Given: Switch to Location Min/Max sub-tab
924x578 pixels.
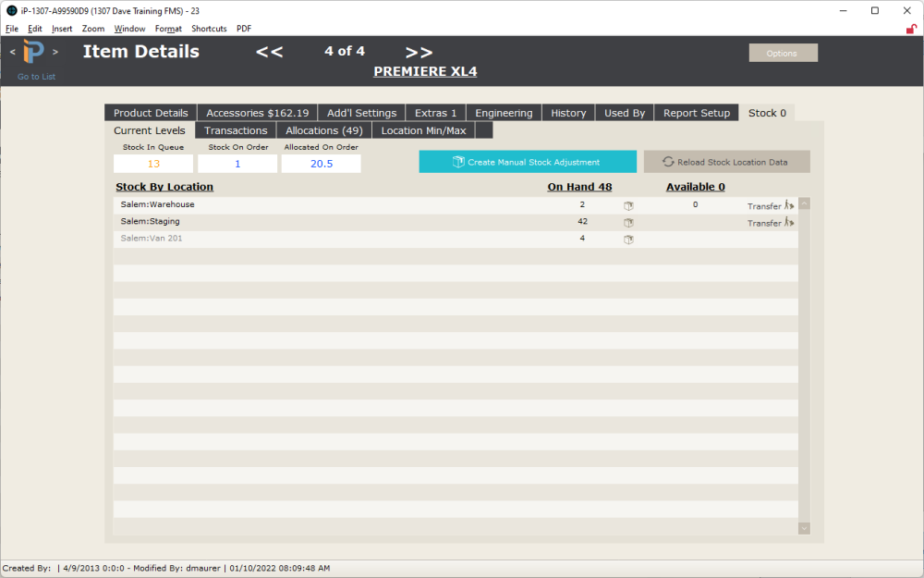Looking at the screenshot, I should pyautogui.click(x=423, y=130).
